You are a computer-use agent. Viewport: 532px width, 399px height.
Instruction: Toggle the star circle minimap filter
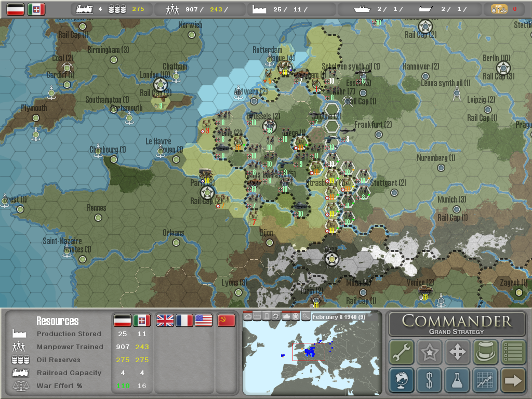296,316
